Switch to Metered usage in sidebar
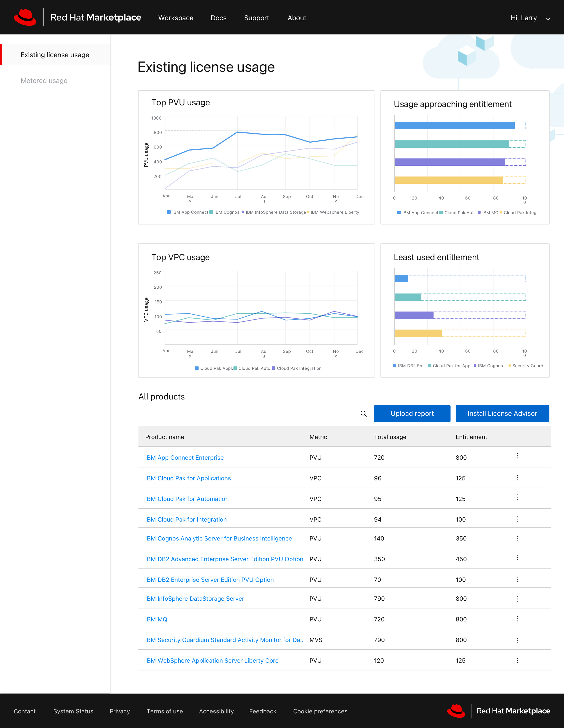 (x=44, y=81)
